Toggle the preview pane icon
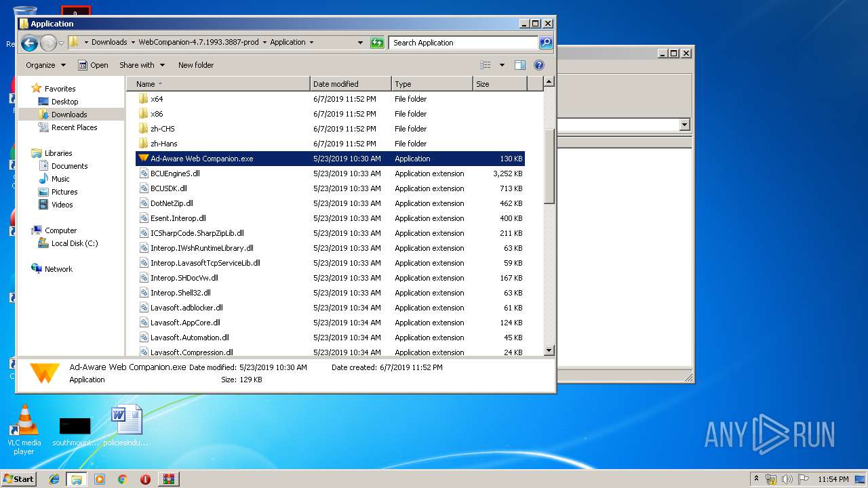Screen dimensions: 868x488 520,65
